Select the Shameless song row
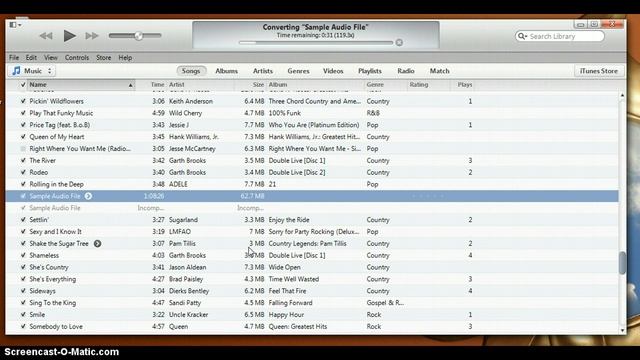640x360 pixels. click(x=312, y=255)
